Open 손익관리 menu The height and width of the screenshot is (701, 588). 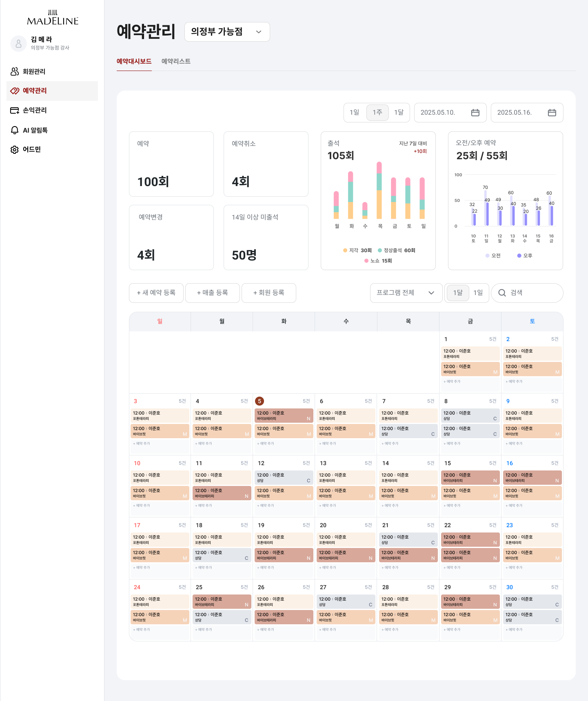[52, 110]
